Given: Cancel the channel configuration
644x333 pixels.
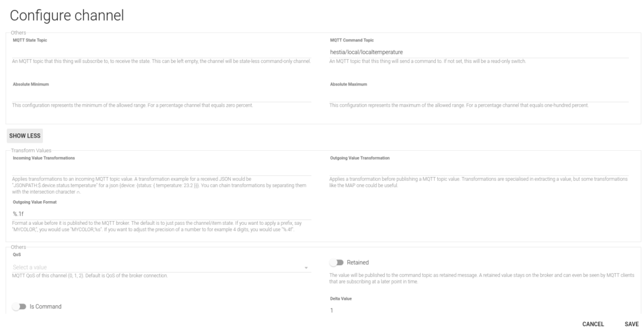Looking at the screenshot, I should (593, 324).
